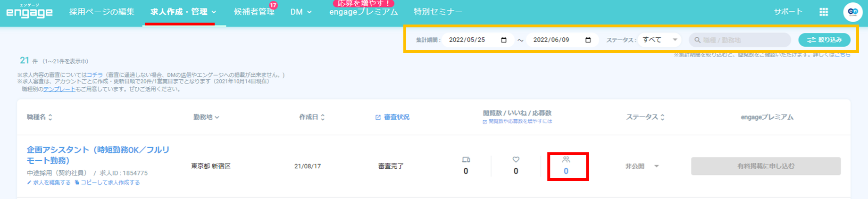Screen dimensions: 868x199
Task: Open calendar picker for start date
Action: [x=504, y=40]
